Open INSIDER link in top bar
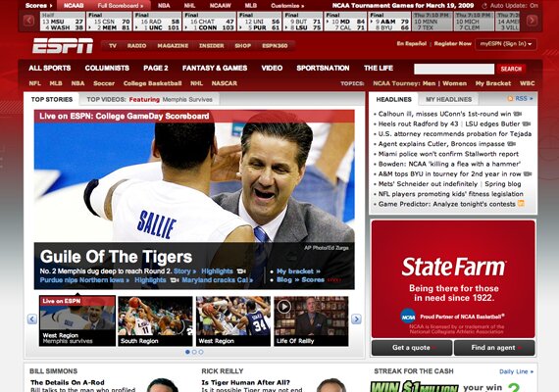The height and width of the screenshot is (392, 559). click(x=212, y=46)
